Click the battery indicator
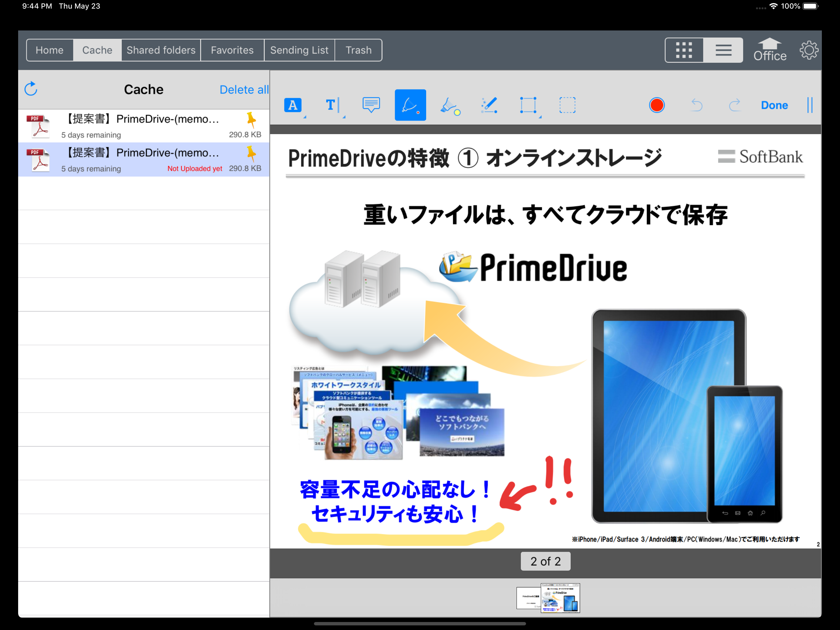The height and width of the screenshot is (630, 840). coord(810,6)
